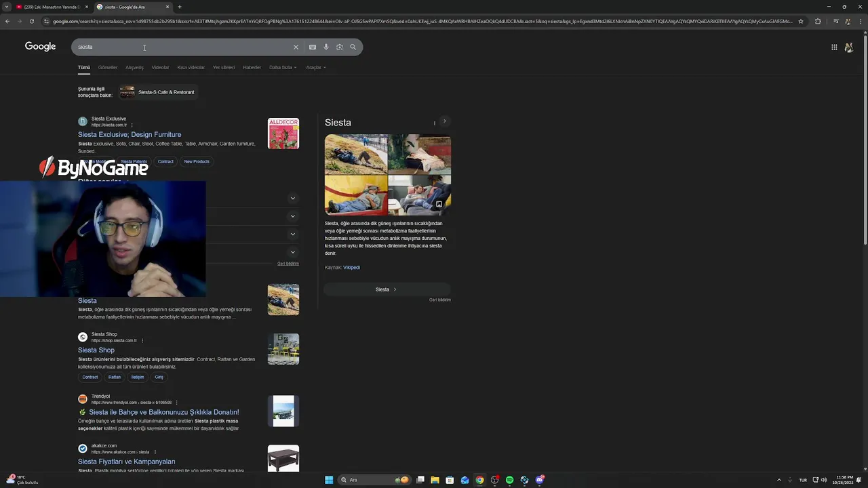Reload the page with the refresh button
The height and width of the screenshot is (488, 868).
31,21
